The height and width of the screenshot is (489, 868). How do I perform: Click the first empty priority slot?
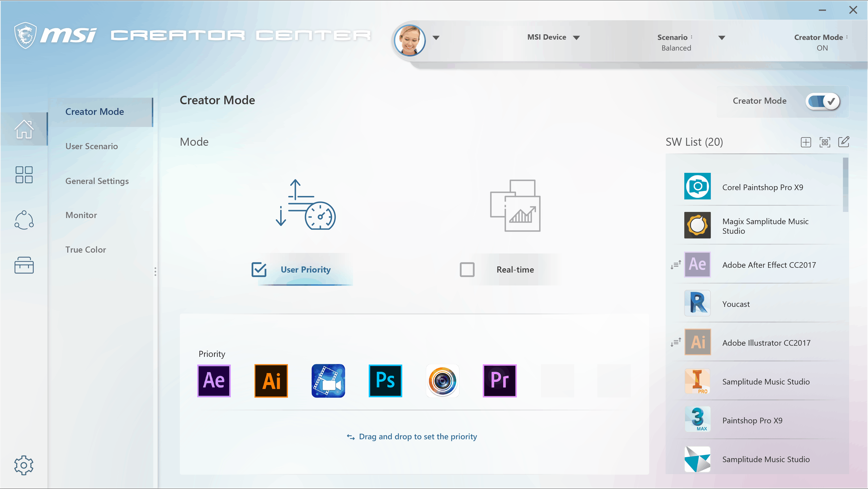[x=557, y=381]
